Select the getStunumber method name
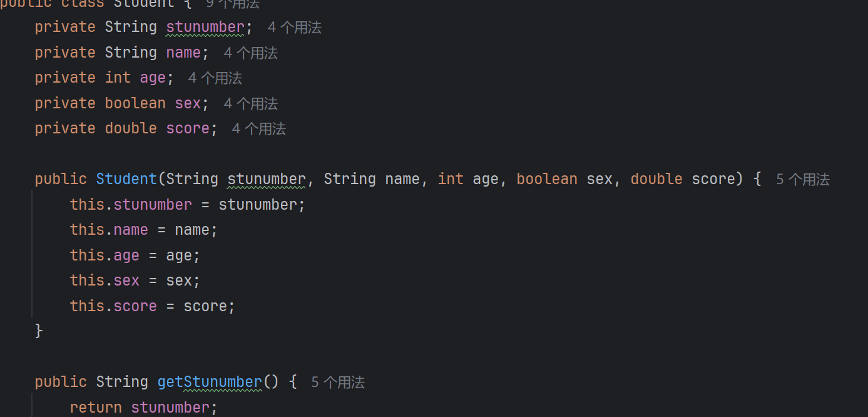 (x=209, y=382)
